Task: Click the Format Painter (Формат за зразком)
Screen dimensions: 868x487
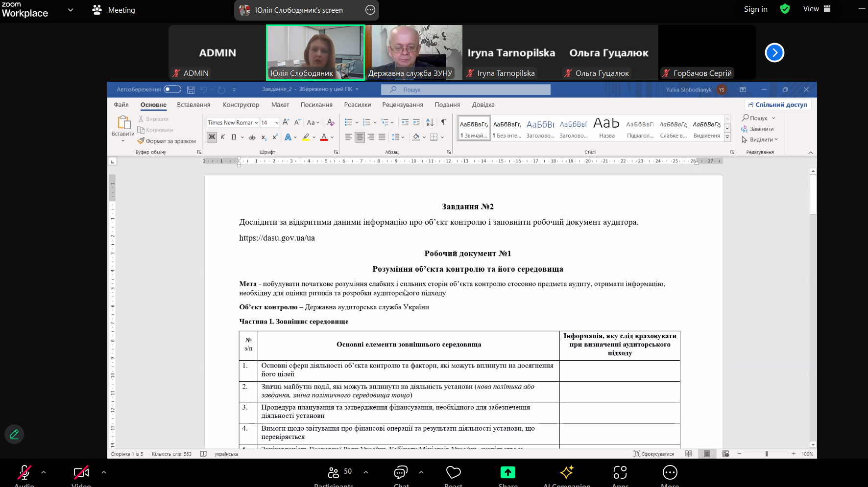Action: (x=167, y=141)
